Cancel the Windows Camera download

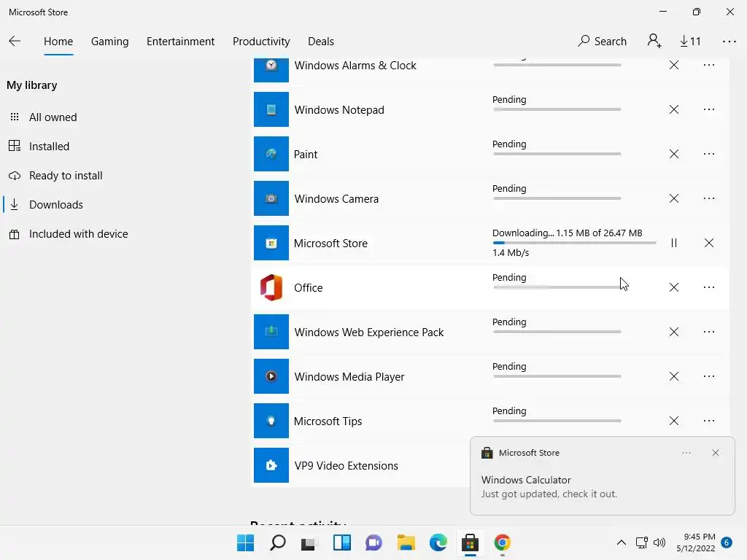(673, 198)
